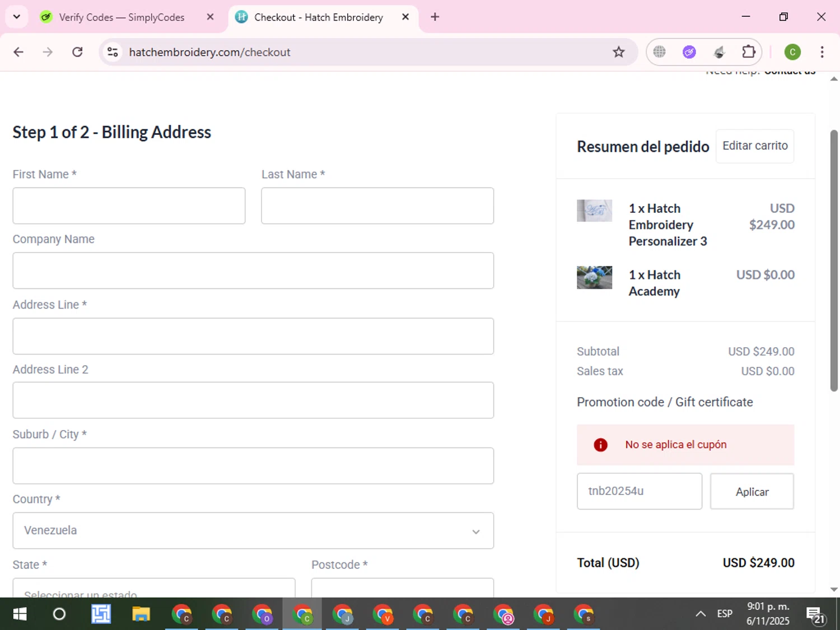This screenshot has height=630, width=840.
Task: Open the Windows Start menu
Action: [20, 614]
